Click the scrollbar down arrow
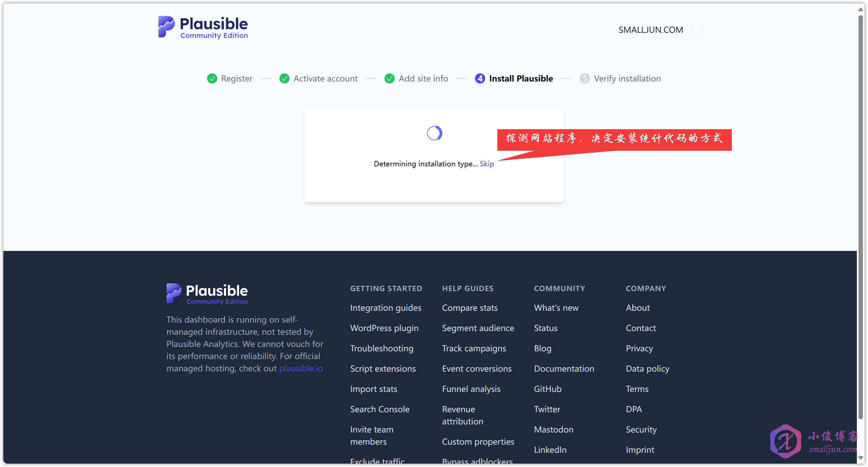This screenshot has width=868, height=467. pos(861,458)
